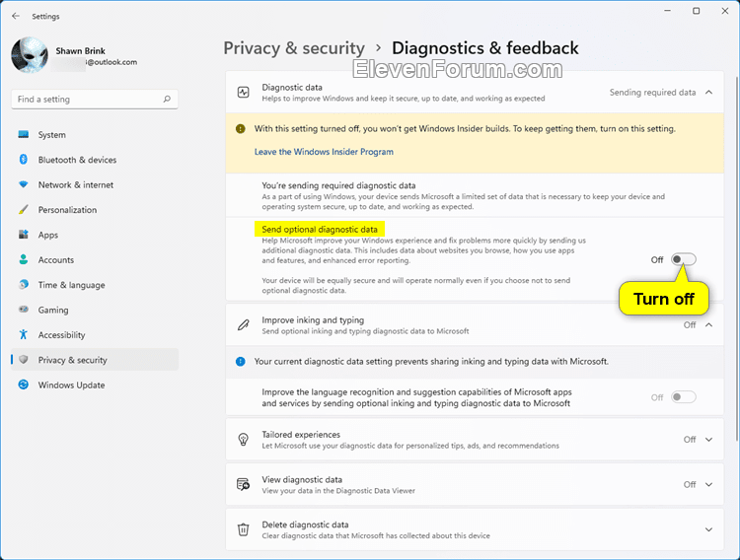Screen dimensions: 740x560
Task: Toggle Send optional diagnostic data switch
Action: 684,259
